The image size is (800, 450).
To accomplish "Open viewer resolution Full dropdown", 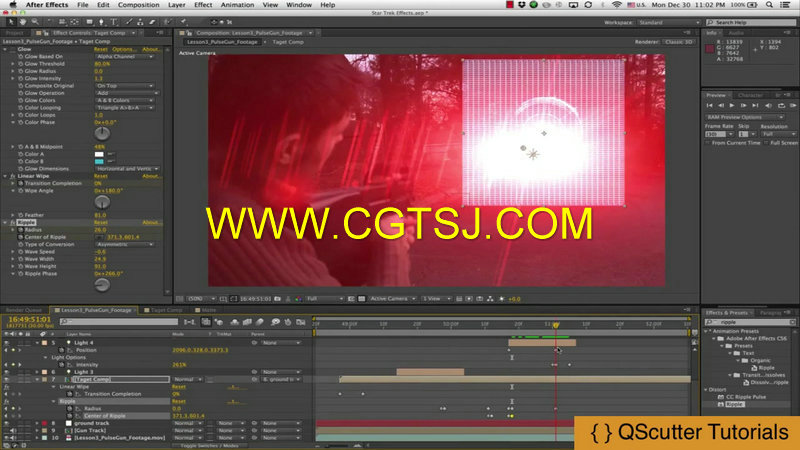I will coord(324,299).
